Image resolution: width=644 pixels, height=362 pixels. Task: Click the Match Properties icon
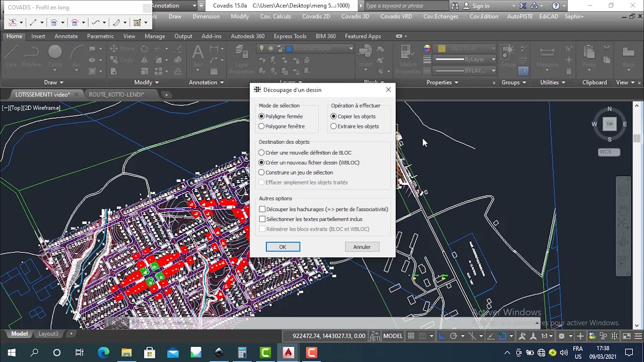point(408,59)
